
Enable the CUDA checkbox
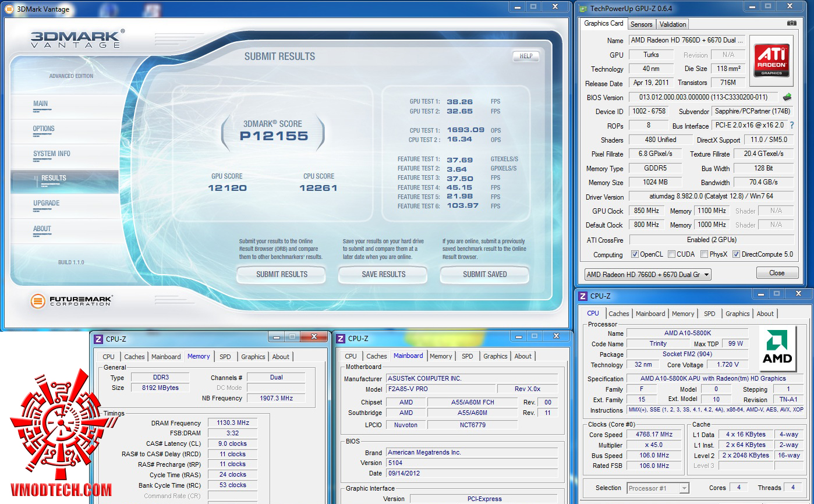[x=672, y=254]
